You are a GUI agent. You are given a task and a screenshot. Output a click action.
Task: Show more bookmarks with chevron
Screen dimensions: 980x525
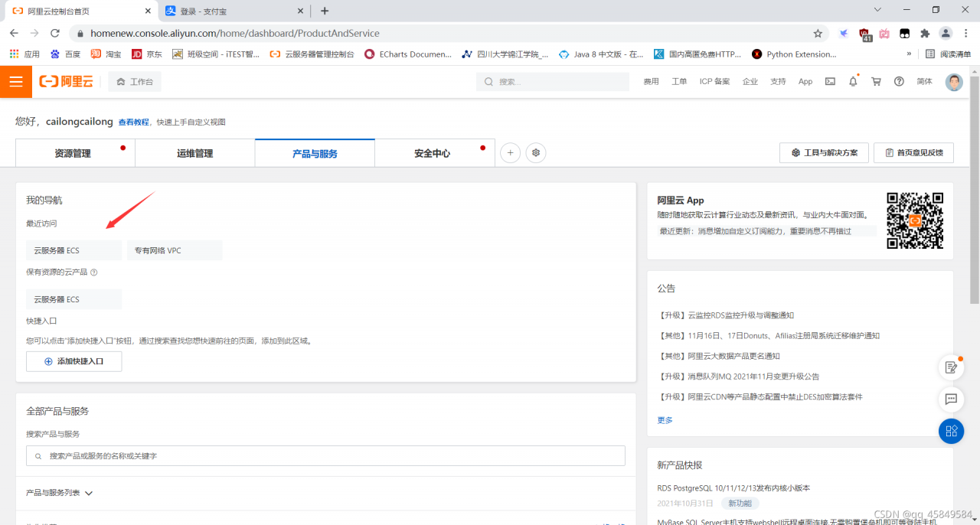(909, 54)
